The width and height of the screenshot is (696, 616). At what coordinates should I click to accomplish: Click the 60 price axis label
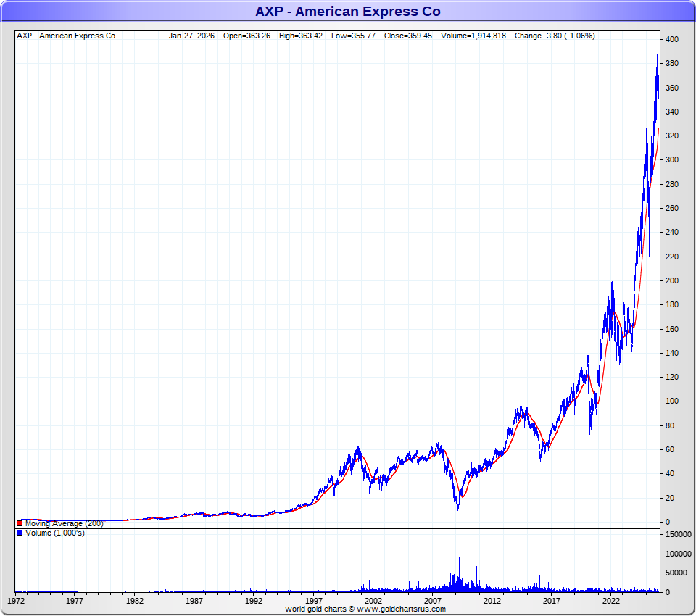[670, 449]
